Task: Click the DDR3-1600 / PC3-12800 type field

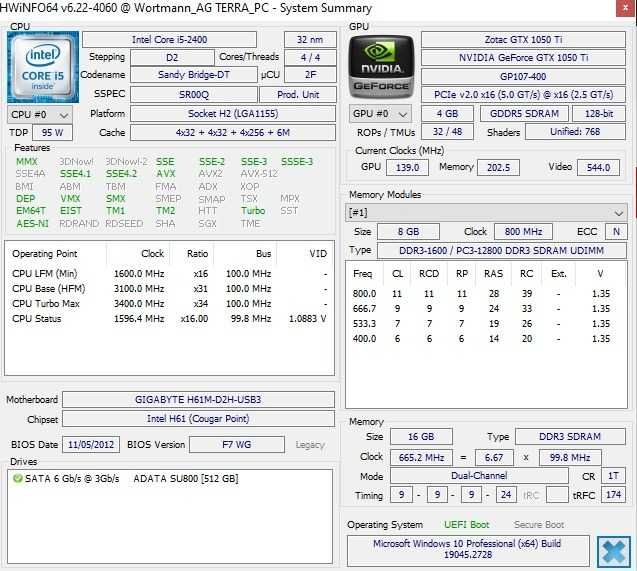Action: coord(502,251)
